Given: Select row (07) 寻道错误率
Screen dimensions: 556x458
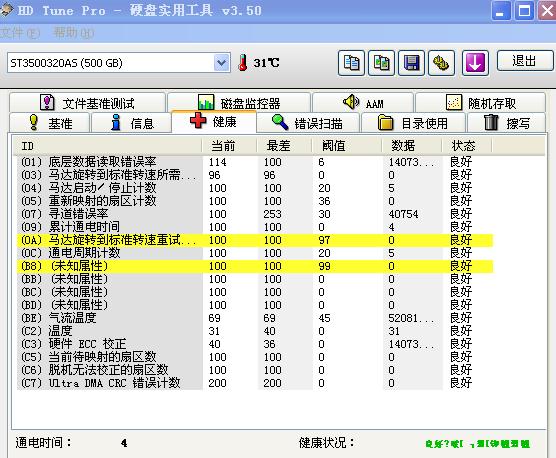Looking at the screenshot, I should click(x=255, y=214).
